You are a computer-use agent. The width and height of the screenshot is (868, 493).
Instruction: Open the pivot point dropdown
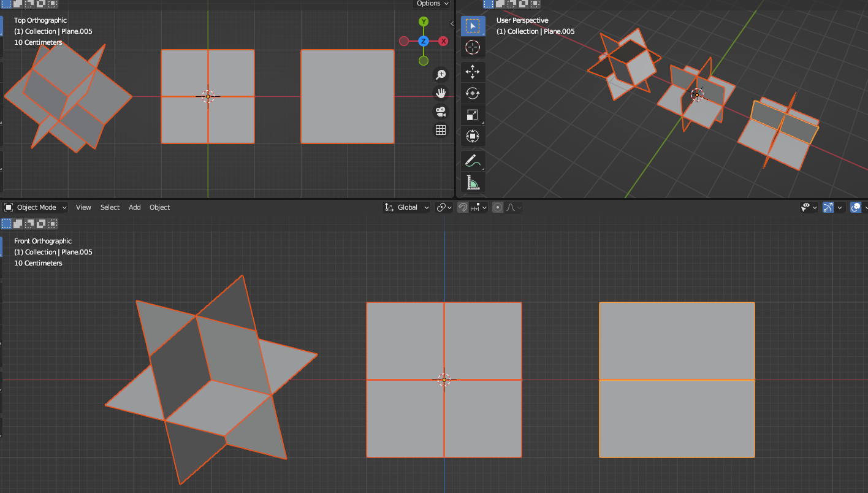(444, 207)
